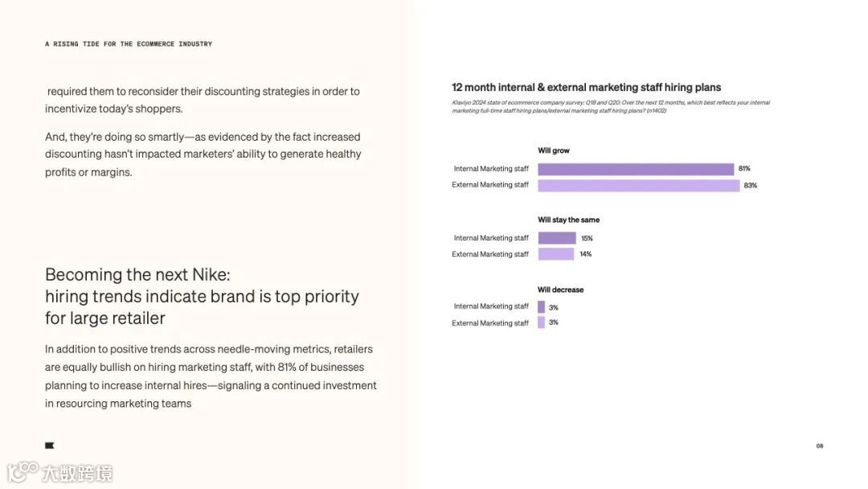The width and height of the screenshot is (868, 489).
Task: Click the chart title about hiring plans
Action: pos(586,88)
